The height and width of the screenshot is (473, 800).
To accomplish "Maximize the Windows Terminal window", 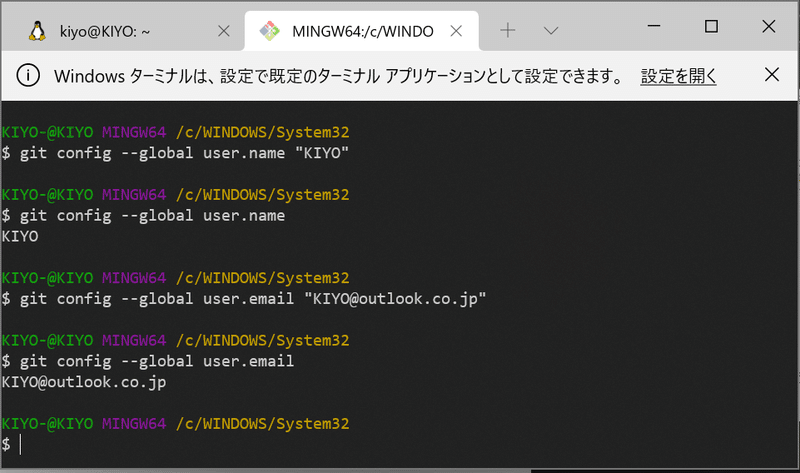I will [711, 26].
